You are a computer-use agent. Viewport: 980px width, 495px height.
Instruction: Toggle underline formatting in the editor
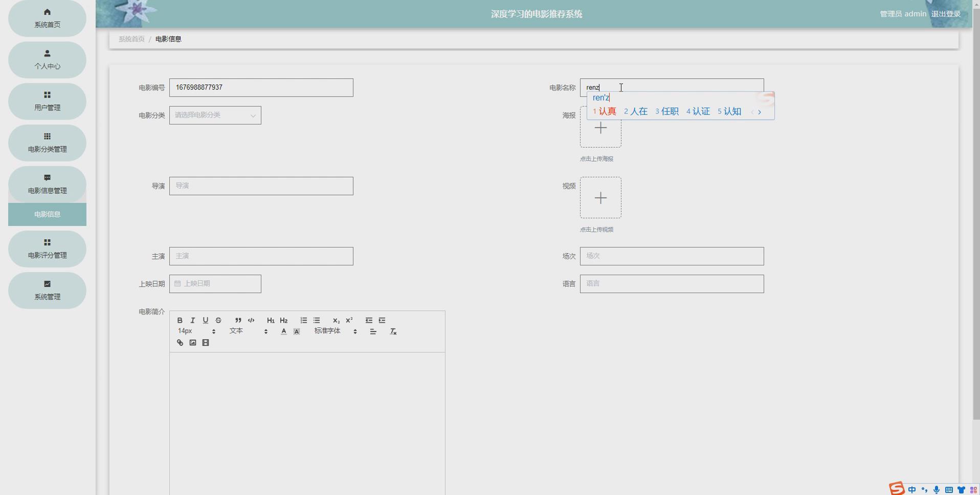(x=205, y=320)
